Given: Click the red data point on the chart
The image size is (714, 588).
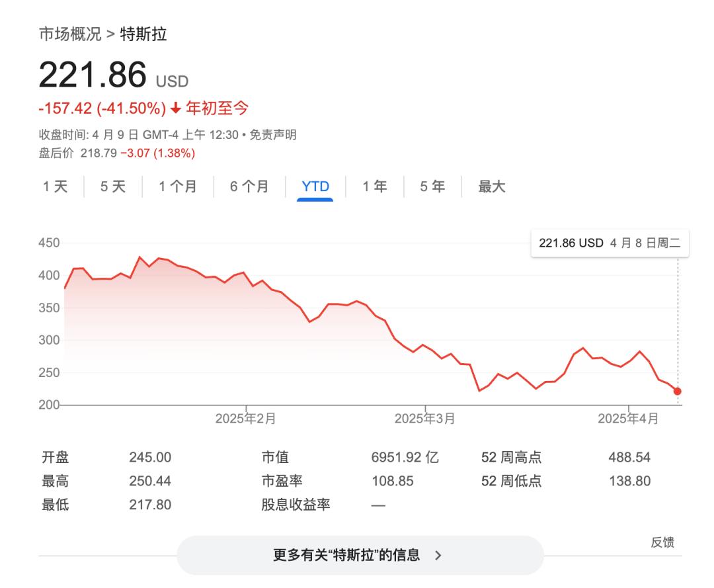Looking at the screenshot, I should 677,391.
